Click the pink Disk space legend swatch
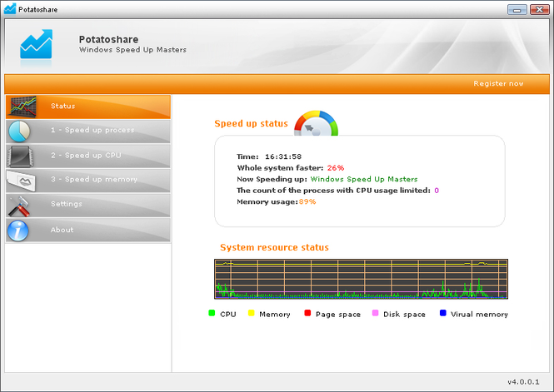This screenshot has height=392, width=554. pyautogui.click(x=375, y=313)
